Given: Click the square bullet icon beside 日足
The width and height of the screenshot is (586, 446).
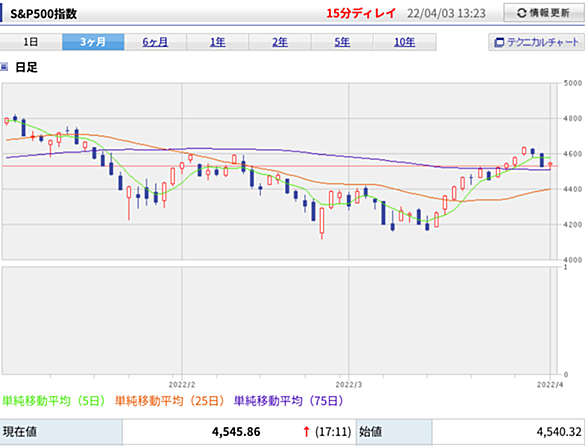Looking at the screenshot, I should 4,67.
